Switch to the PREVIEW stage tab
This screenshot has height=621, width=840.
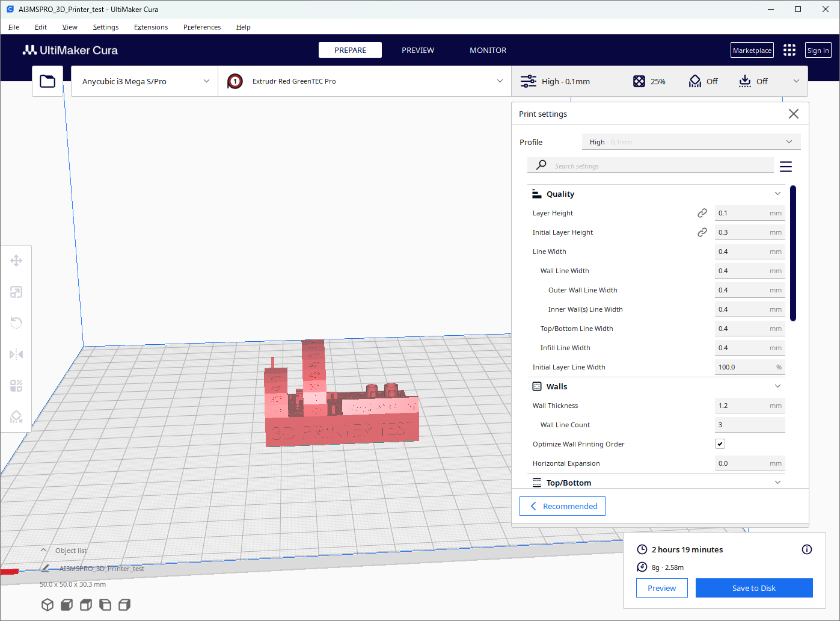[x=418, y=51]
